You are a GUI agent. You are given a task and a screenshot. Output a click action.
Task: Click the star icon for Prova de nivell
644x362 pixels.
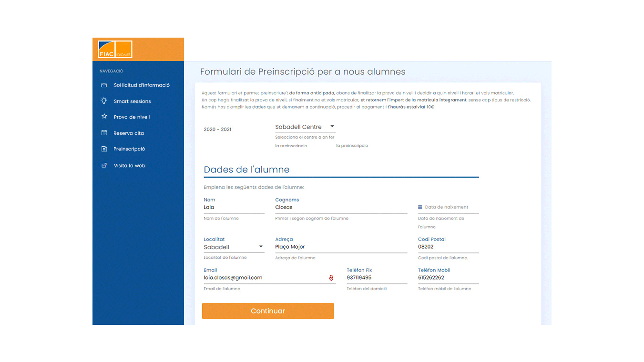[x=103, y=117]
